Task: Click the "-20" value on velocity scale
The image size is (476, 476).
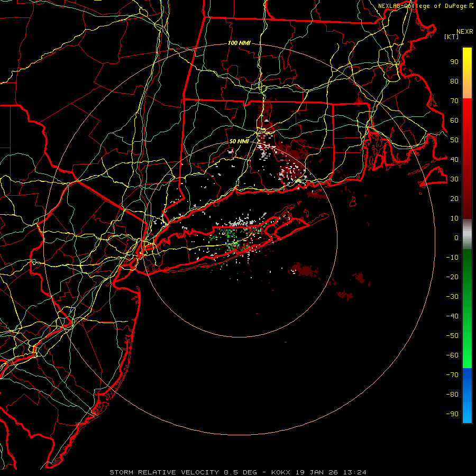Action: coord(452,277)
